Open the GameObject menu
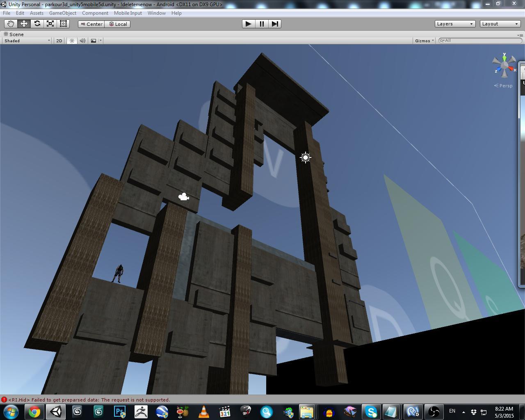This screenshot has height=420, width=525. click(62, 13)
